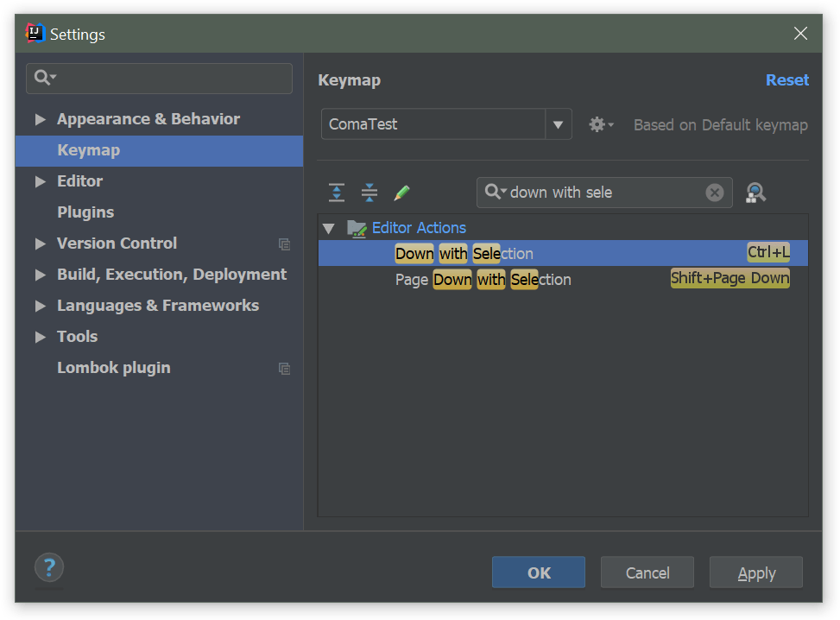The height and width of the screenshot is (620, 840).
Task: Select Keymap in the settings tree
Action: pyautogui.click(x=159, y=150)
